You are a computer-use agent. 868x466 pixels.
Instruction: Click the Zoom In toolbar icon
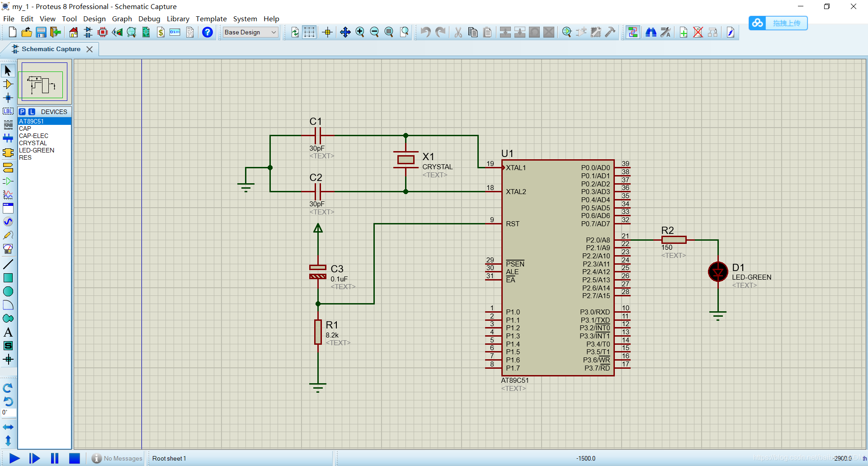click(x=360, y=32)
